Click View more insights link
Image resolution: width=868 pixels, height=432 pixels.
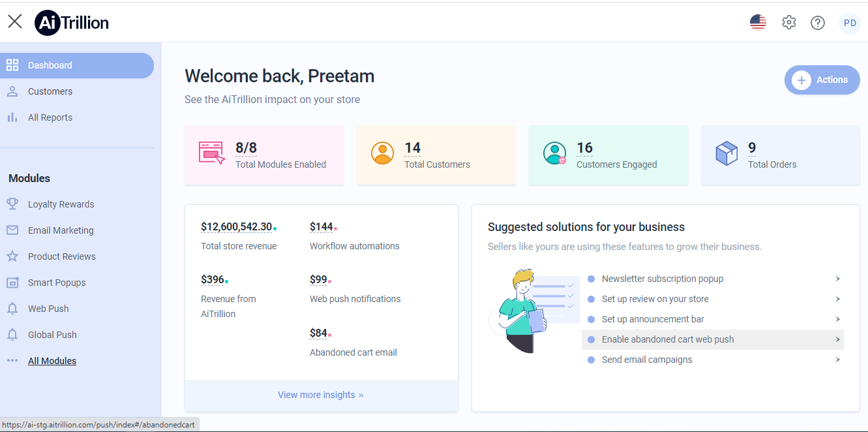tap(321, 395)
